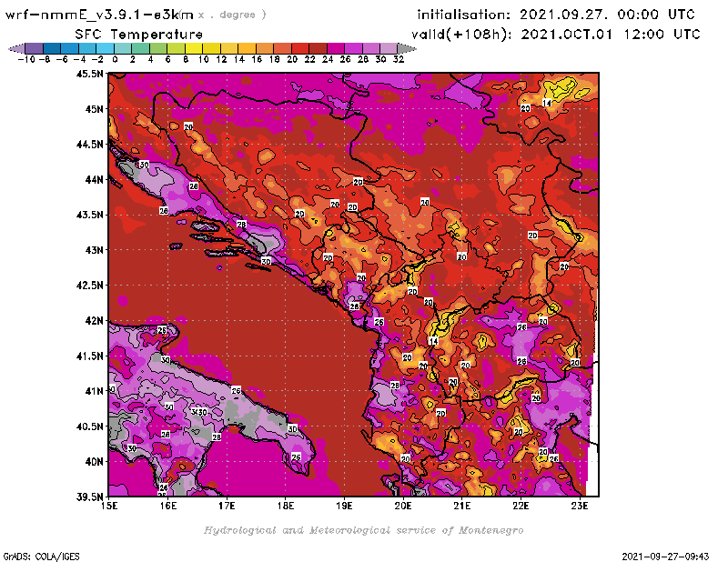Click the timestamp '2021-09-27-09:43'

[x=665, y=557]
